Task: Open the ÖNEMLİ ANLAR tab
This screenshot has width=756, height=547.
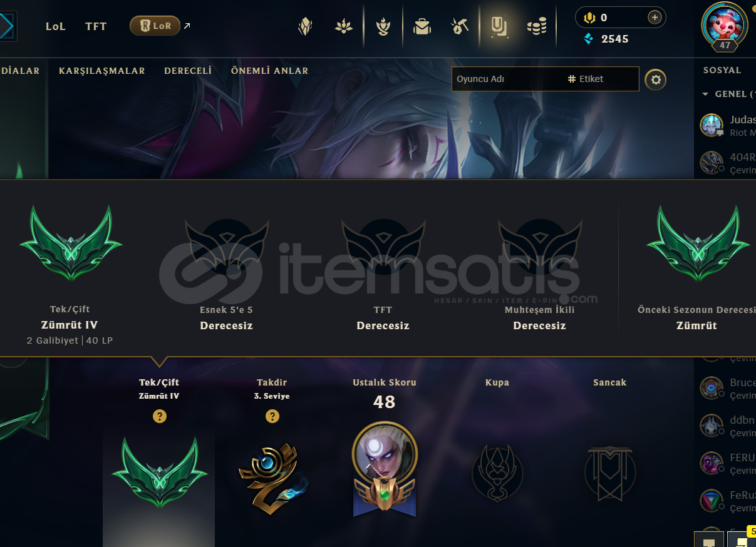Action: click(269, 71)
